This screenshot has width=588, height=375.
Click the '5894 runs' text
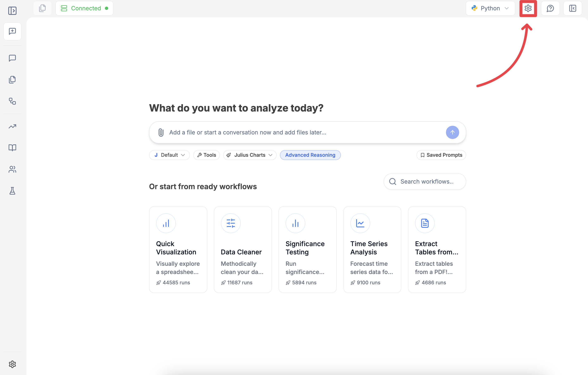click(304, 282)
